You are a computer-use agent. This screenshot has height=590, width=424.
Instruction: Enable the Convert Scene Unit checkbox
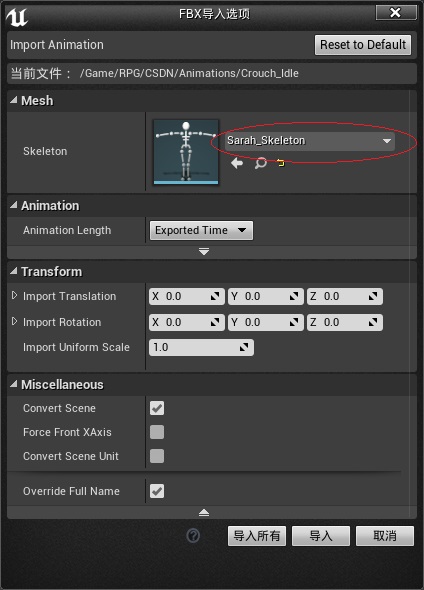[157, 456]
